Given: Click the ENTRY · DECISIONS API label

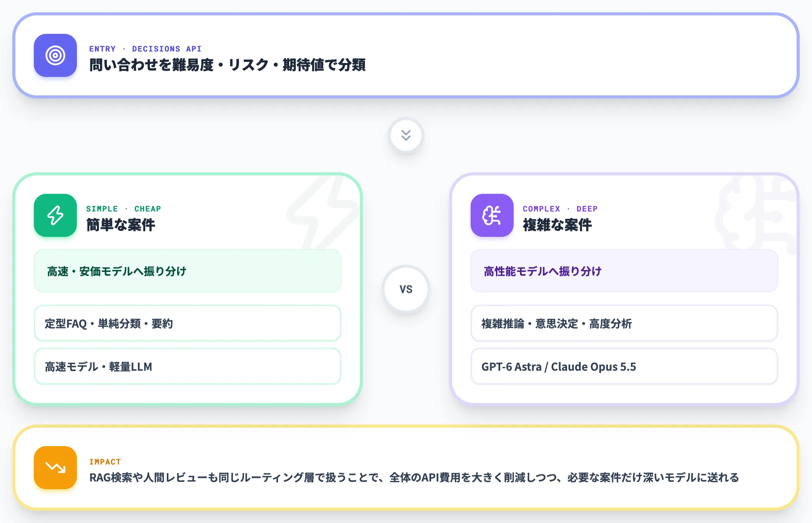Looking at the screenshot, I should [145, 49].
